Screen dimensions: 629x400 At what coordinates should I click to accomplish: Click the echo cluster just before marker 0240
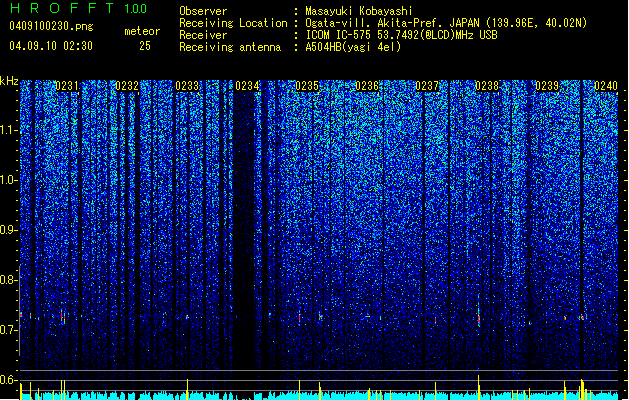(582, 317)
